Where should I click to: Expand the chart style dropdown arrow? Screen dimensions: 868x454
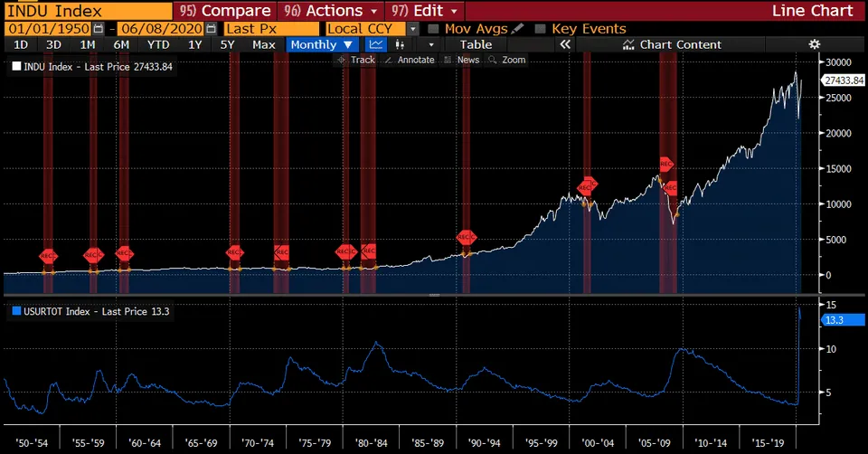[x=431, y=45]
